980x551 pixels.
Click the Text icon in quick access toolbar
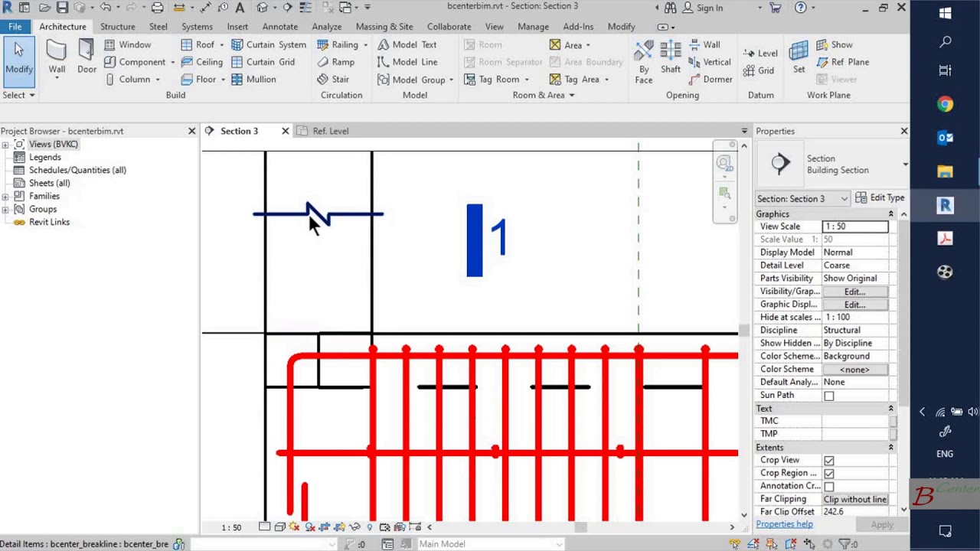(240, 8)
